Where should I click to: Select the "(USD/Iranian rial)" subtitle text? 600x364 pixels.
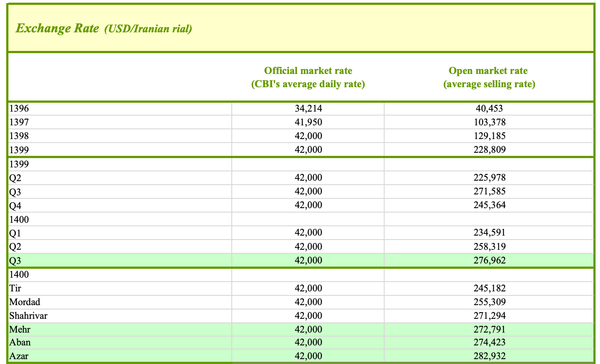point(148,29)
